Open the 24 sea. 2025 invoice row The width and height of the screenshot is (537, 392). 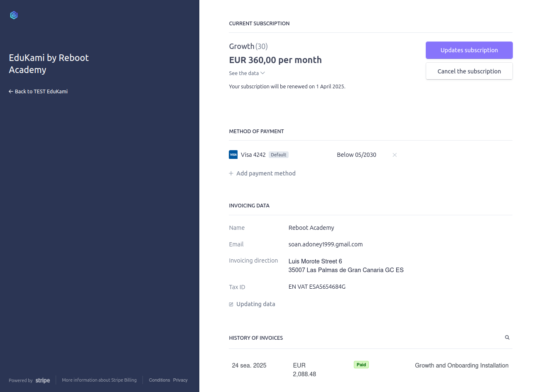(249, 365)
